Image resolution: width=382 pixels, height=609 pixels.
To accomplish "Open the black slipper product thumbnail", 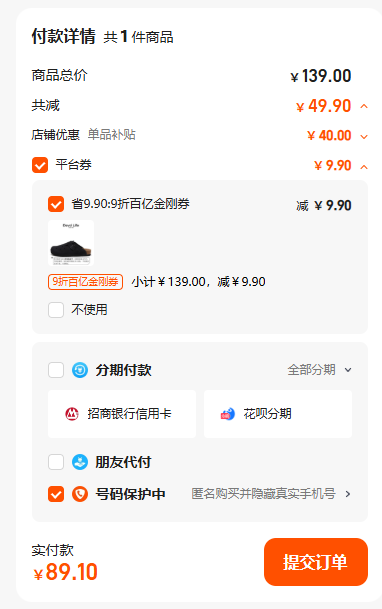I will click(71, 243).
